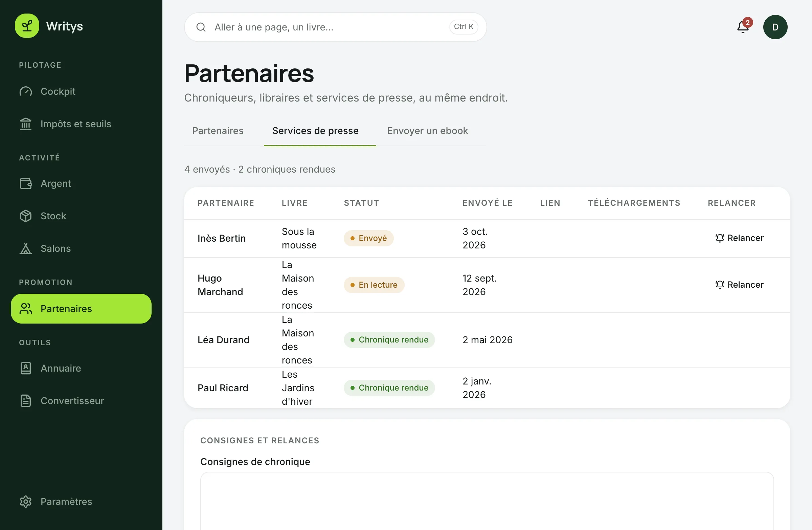Go to Cockpit in the sidebar
812x530 pixels.
(x=81, y=91)
